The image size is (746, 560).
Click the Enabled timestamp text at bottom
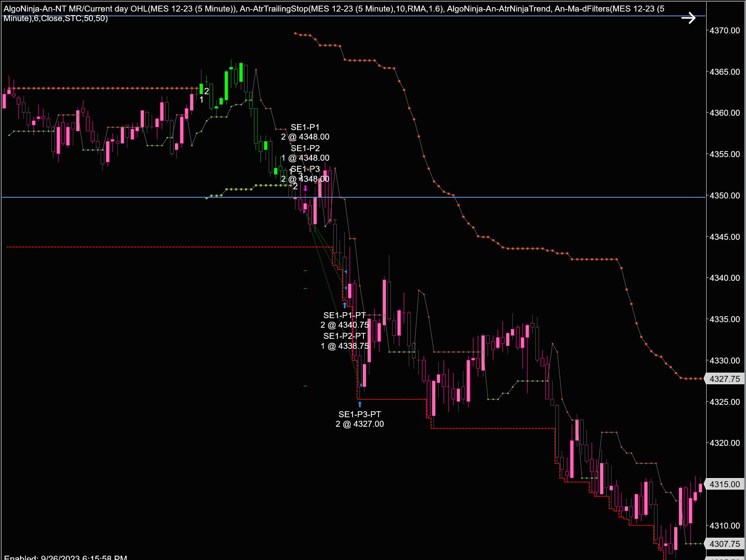click(x=66, y=557)
